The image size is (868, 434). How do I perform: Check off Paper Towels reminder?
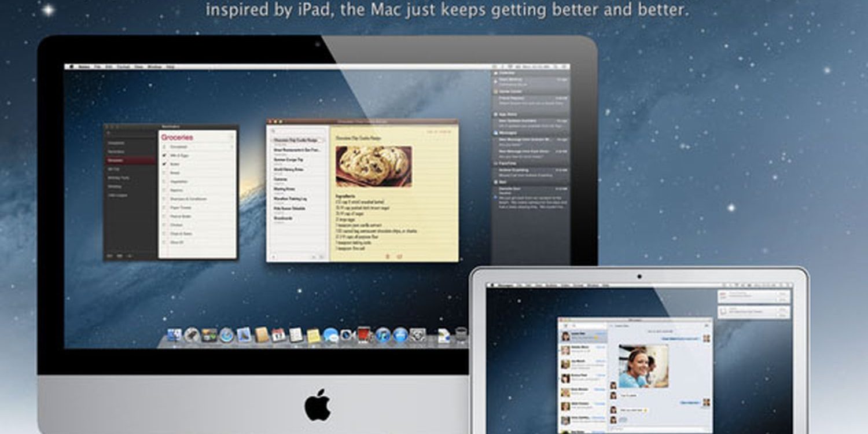[x=164, y=208]
